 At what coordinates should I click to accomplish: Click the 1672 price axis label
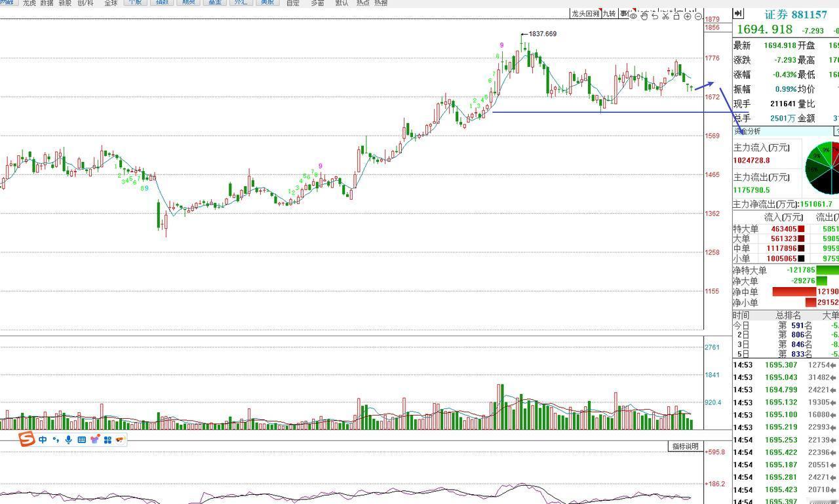point(712,97)
